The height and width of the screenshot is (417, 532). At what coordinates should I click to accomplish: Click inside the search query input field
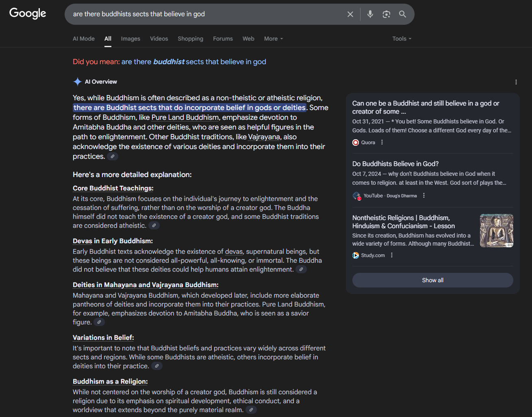(x=207, y=14)
